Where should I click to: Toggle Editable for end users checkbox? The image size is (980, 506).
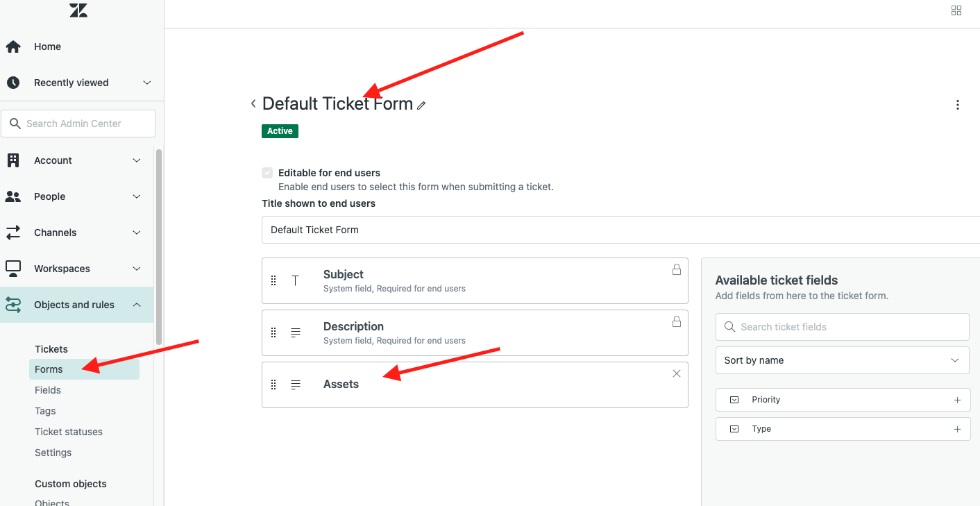pyautogui.click(x=267, y=173)
